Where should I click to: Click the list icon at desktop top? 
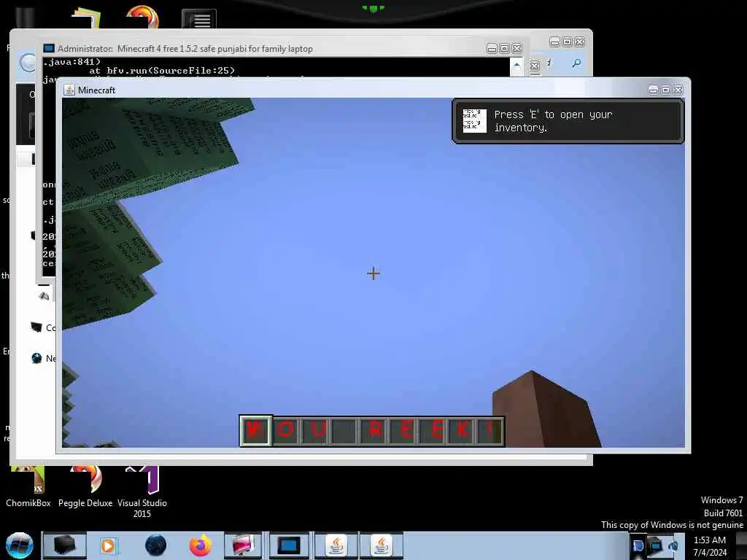[x=199, y=20]
